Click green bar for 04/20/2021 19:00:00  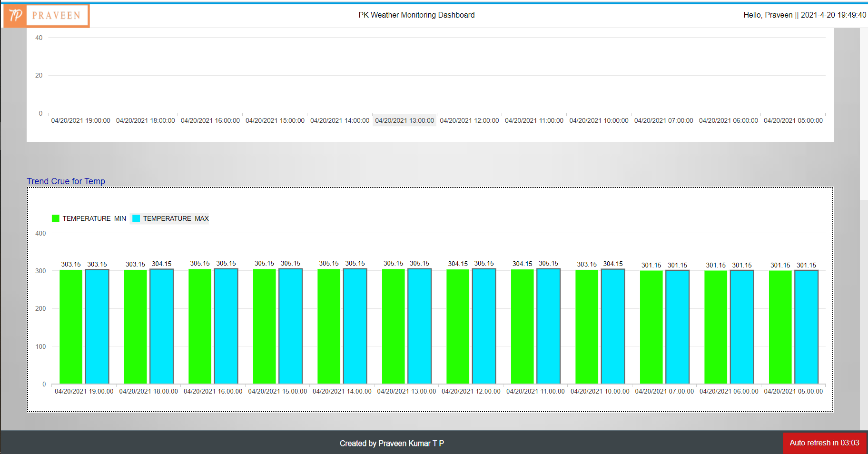click(x=71, y=327)
